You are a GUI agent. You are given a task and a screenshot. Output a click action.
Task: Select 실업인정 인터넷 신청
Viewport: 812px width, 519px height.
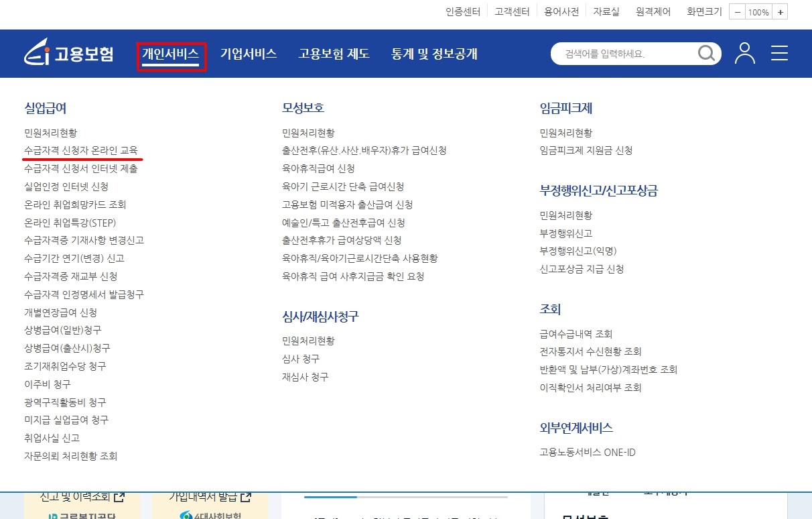(x=66, y=186)
